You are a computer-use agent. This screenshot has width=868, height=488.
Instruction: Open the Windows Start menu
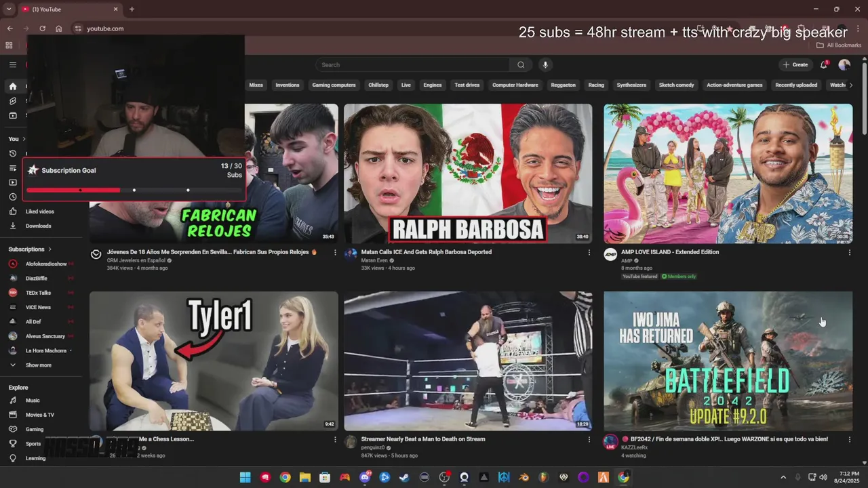(245, 477)
